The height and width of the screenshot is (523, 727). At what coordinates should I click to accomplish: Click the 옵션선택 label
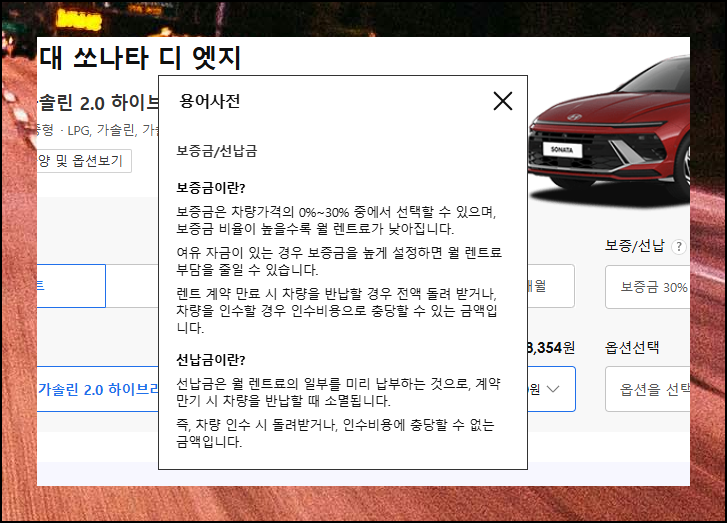(x=632, y=347)
